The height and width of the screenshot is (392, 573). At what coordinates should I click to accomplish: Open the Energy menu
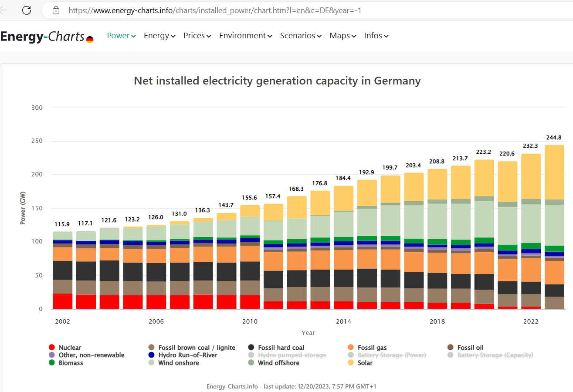[159, 36]
